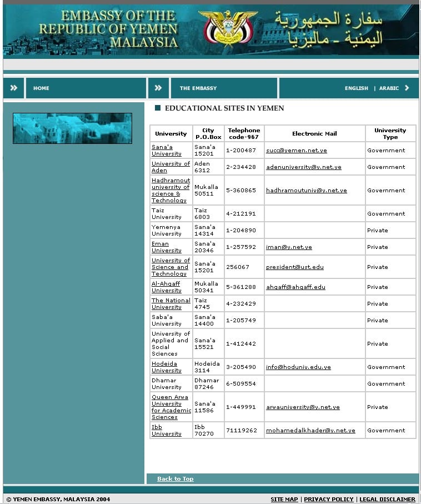Click the Yemen Embassy Malaysia 2004 copyright text
The image size is (421, 504).
(x=58, y=499)
